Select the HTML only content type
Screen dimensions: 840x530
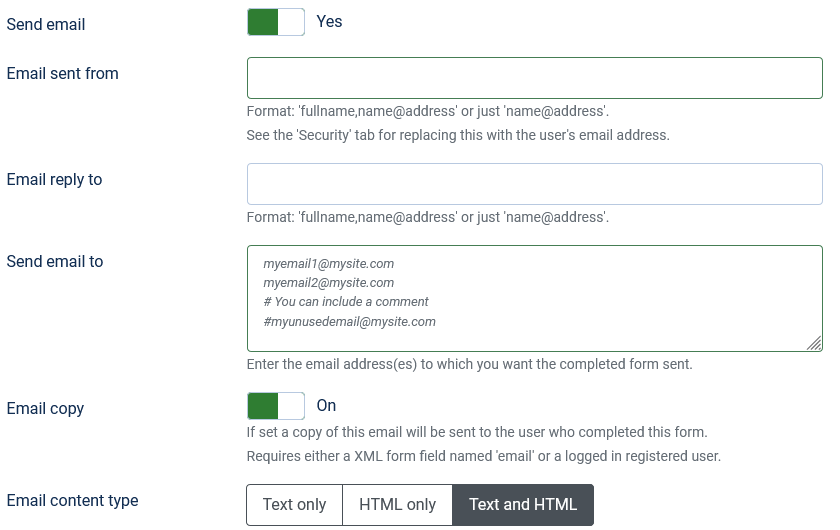pyautogui.click(x=398, y=505)
